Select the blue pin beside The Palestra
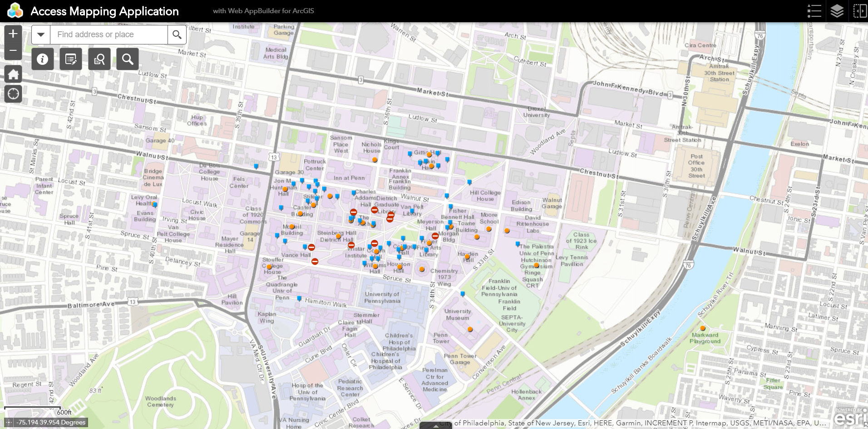868x429 pixels. [518, 244]
